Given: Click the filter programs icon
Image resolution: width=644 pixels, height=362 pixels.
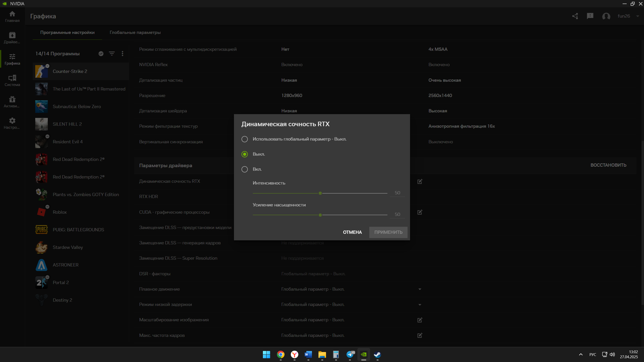Looking at the screenshot, I should [112, 54].
